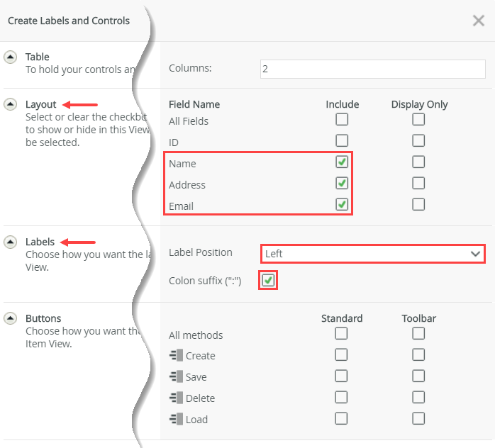Screen dimensions: 495x448
Task: Click the Label Position caption
Action: (201, 252)
